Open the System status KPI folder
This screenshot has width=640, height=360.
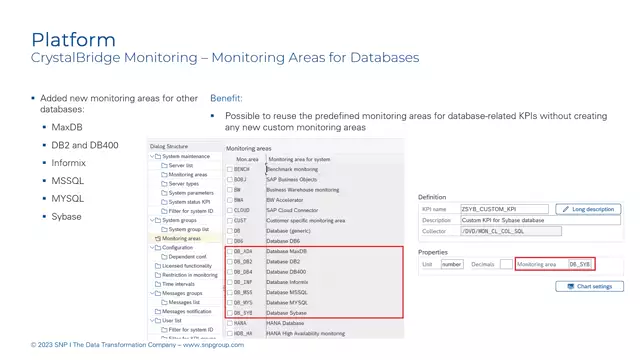(186, 202)
